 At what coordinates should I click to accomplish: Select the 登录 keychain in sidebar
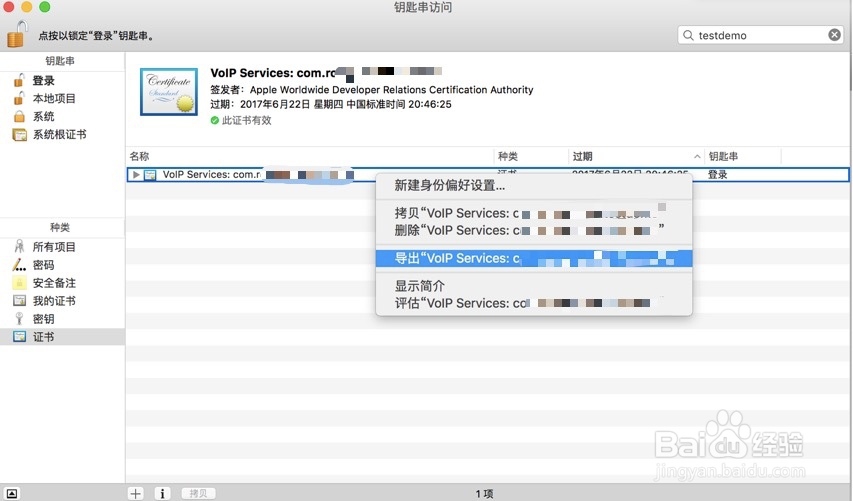coord(62,81)
